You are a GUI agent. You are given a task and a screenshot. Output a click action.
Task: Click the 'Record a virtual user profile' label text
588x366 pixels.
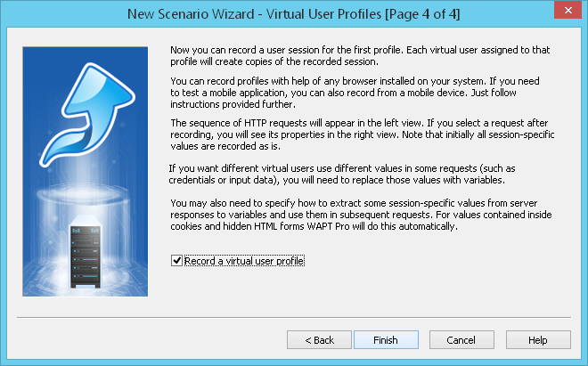[x=244, y=261]
